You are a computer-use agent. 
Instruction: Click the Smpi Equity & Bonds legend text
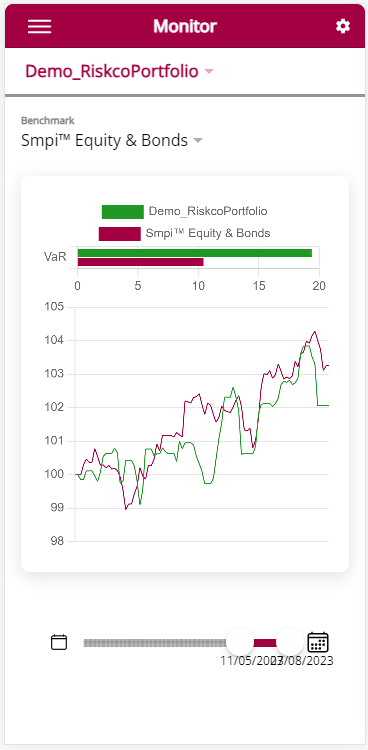click(x=208, y=233)
